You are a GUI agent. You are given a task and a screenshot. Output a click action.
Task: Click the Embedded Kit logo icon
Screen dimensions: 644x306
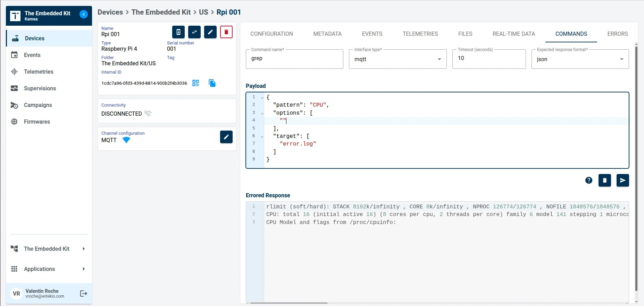15,16
